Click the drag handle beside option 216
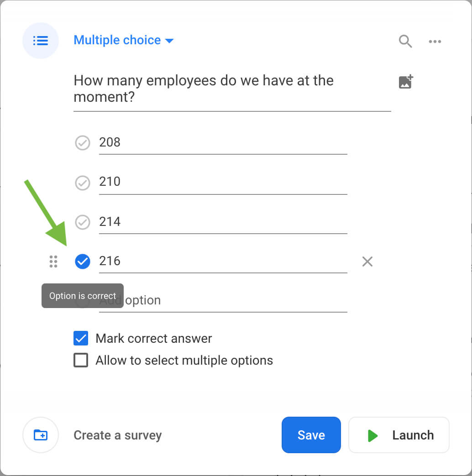 coord(53,262)
